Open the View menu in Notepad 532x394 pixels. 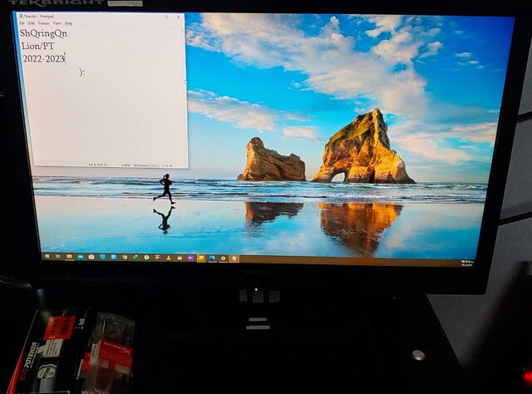[57, 23]
